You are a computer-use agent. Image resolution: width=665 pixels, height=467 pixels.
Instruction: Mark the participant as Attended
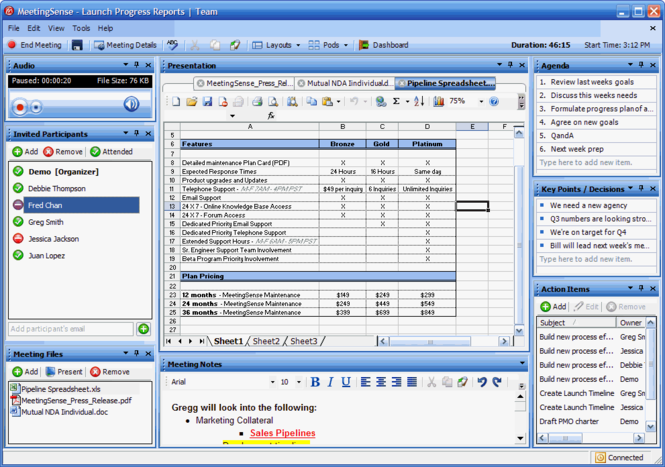point(112,152)
